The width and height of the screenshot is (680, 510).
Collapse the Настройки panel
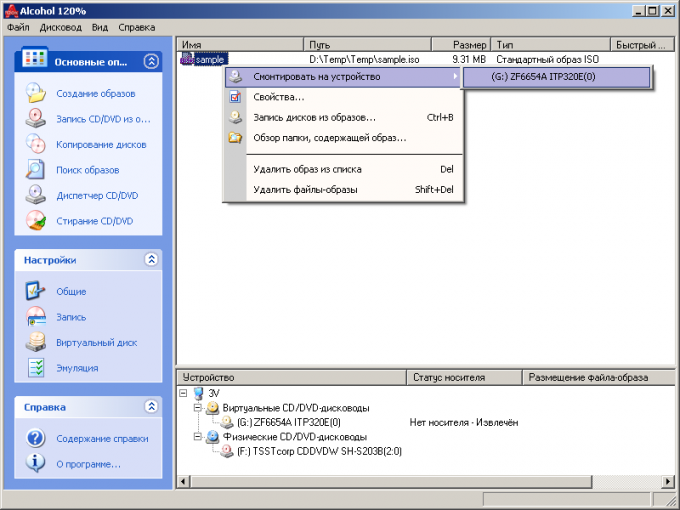(151, 259)
